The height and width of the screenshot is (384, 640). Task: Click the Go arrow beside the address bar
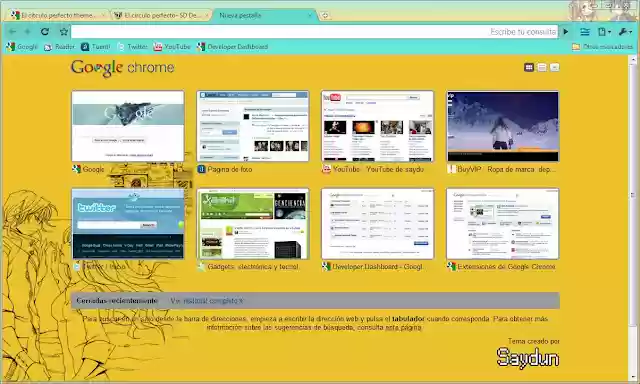(566, 31)
